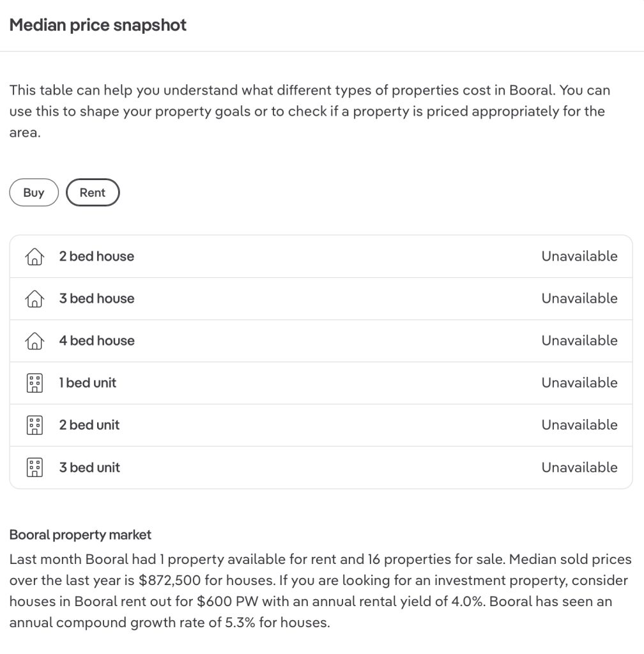Click the Booral property market heading

click(80, 535)
